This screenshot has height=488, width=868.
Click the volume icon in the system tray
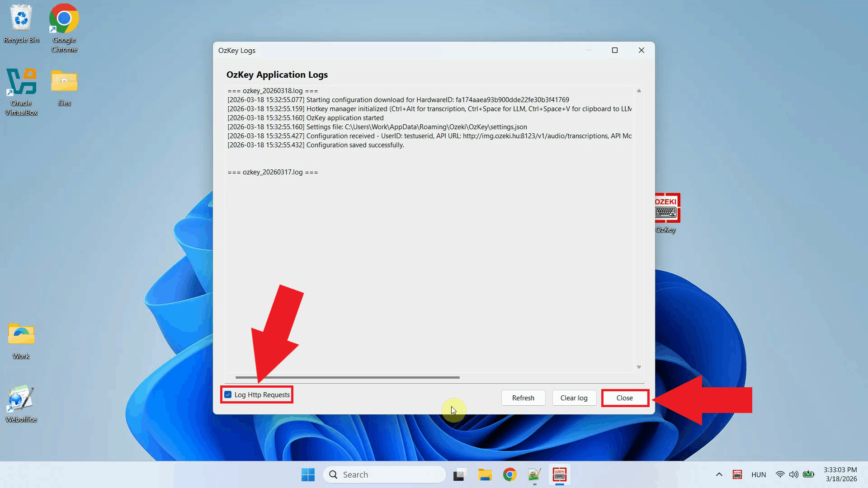(x=794, y=474)
